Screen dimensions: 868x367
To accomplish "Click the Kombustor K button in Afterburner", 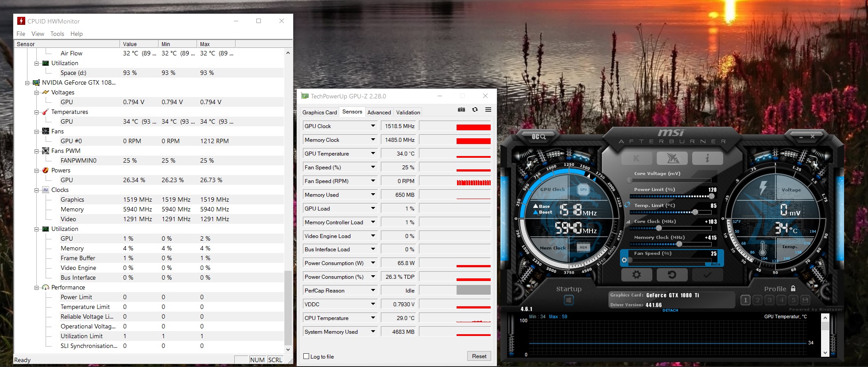I will tap(636, 158).
